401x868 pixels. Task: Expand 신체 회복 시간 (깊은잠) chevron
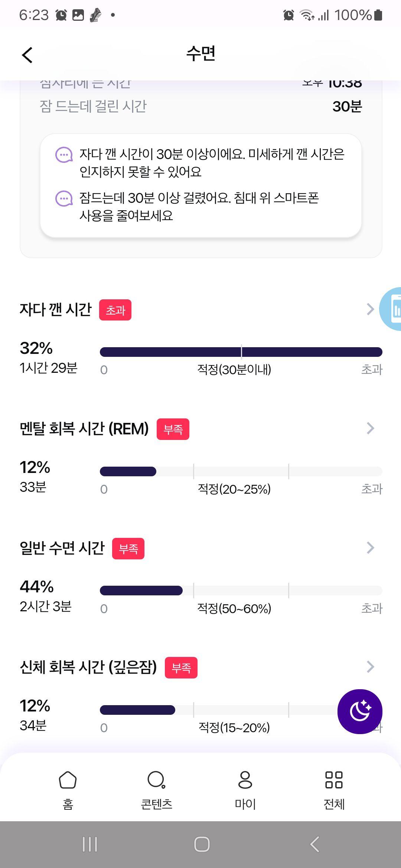[370, 667]
